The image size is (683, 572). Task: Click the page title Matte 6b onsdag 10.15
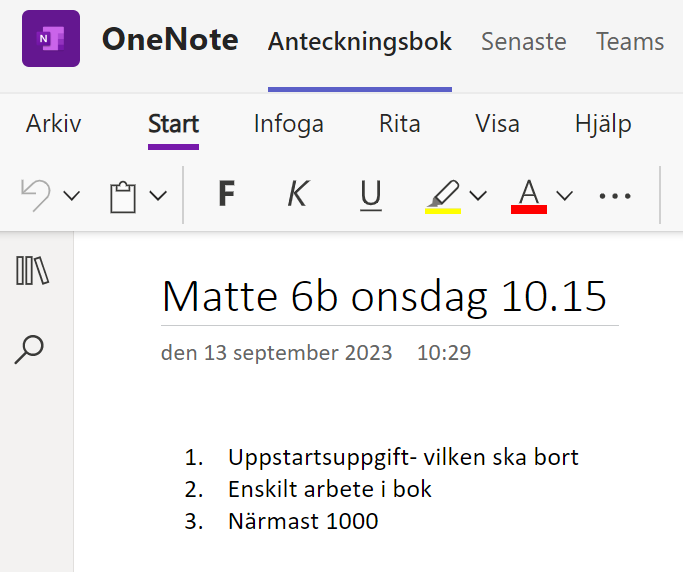[384, 297]
